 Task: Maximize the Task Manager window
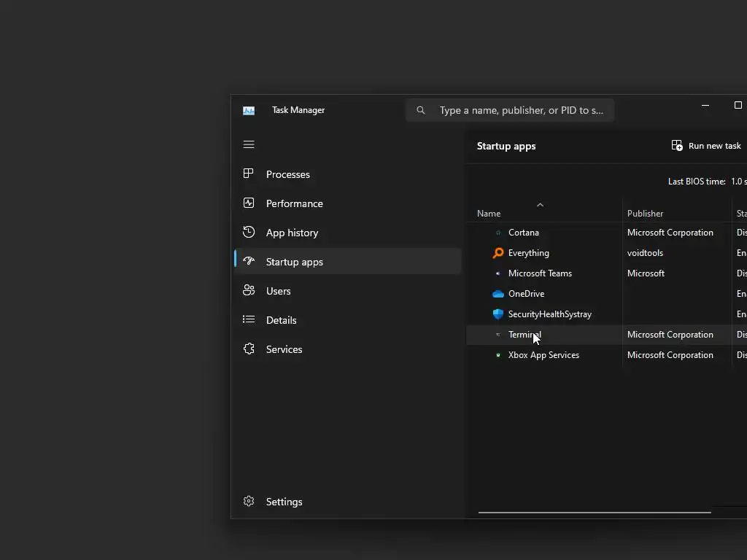tap(738, 105)
